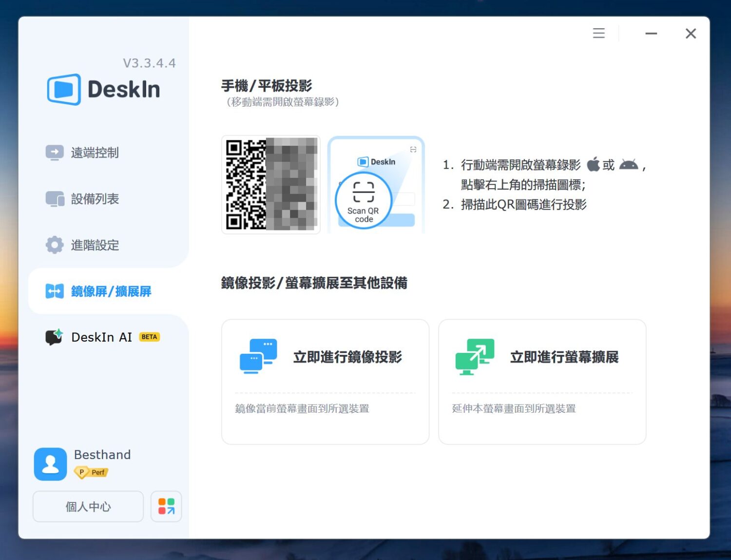Click the Scan QR code illustration
Screen dimensions: 731x560
click(x=376, y=185)
